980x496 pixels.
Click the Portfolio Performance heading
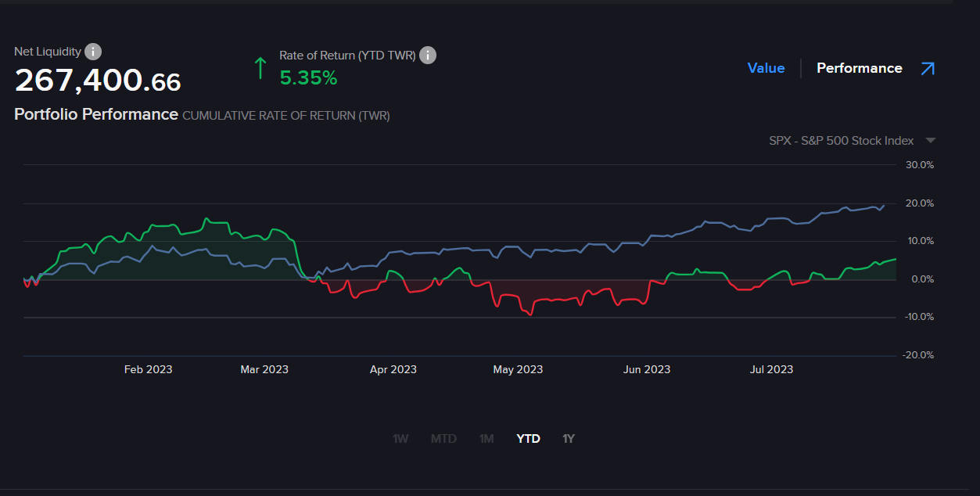pyautogui.click(x=96, y=114)
